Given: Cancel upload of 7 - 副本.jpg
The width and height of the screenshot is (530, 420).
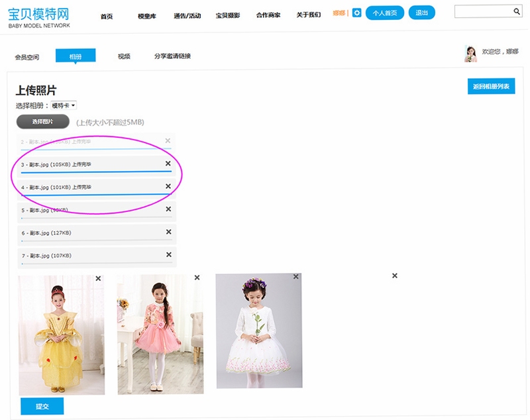Looking at the screenshot, I should (x=169, y=254).
